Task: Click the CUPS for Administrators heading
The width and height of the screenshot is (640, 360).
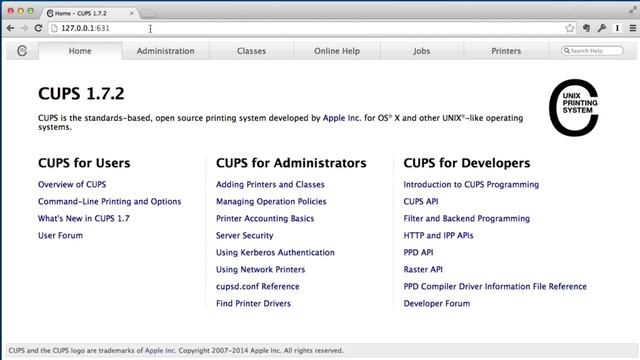Action: [x=291, y=163]
